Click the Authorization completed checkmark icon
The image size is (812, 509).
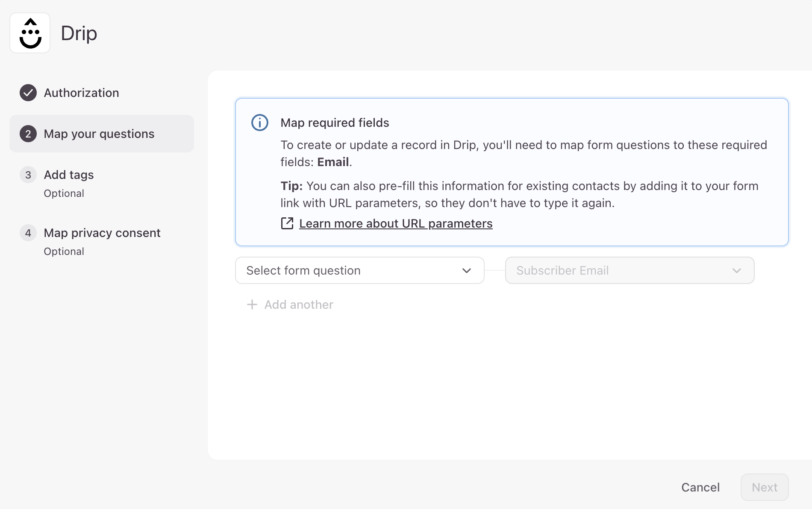pyautogui.click(x=28, y=93)
